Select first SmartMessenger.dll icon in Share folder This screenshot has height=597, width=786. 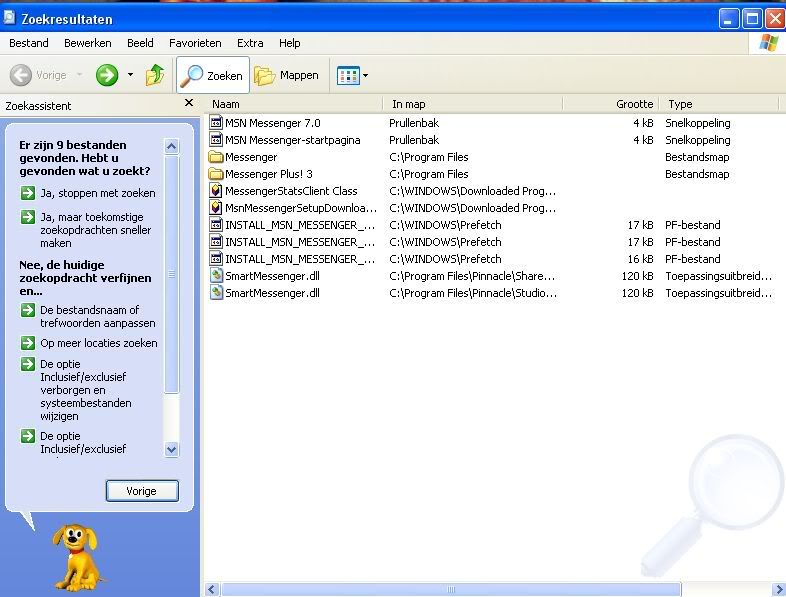[x=216, y=276]
